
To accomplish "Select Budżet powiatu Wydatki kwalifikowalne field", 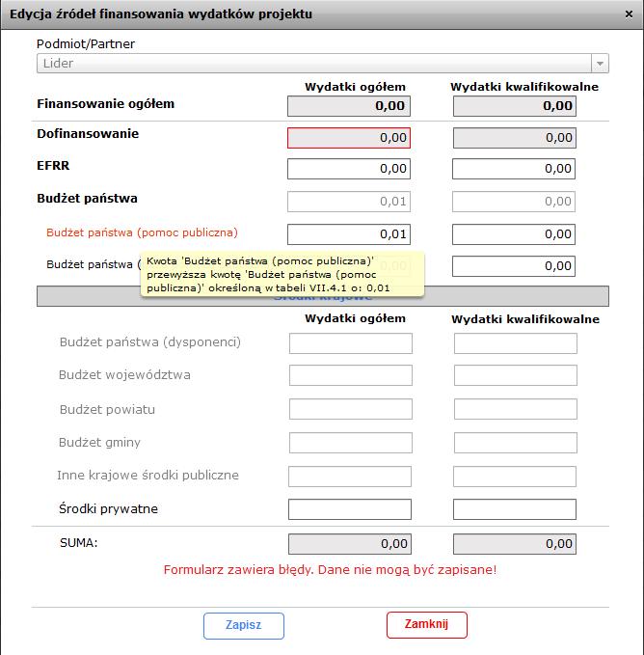I will [516, 409].
